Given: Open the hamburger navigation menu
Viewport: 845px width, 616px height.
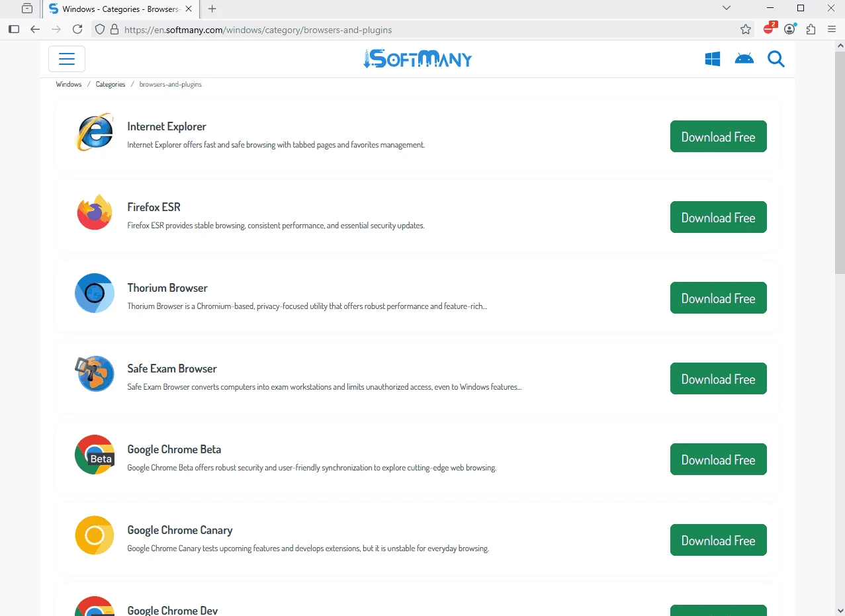Looking at the screenshot, I should pos(67,59).
